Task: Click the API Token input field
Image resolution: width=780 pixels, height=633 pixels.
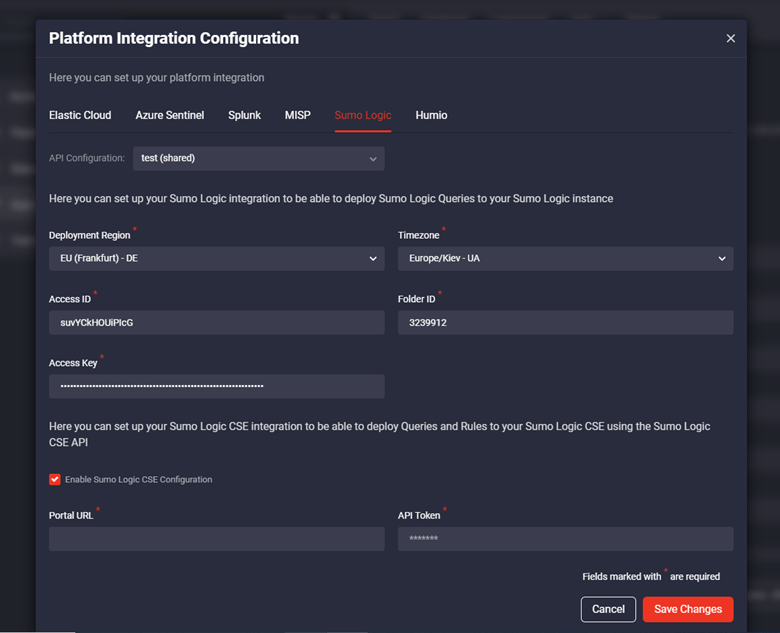Action: [565, 539]
